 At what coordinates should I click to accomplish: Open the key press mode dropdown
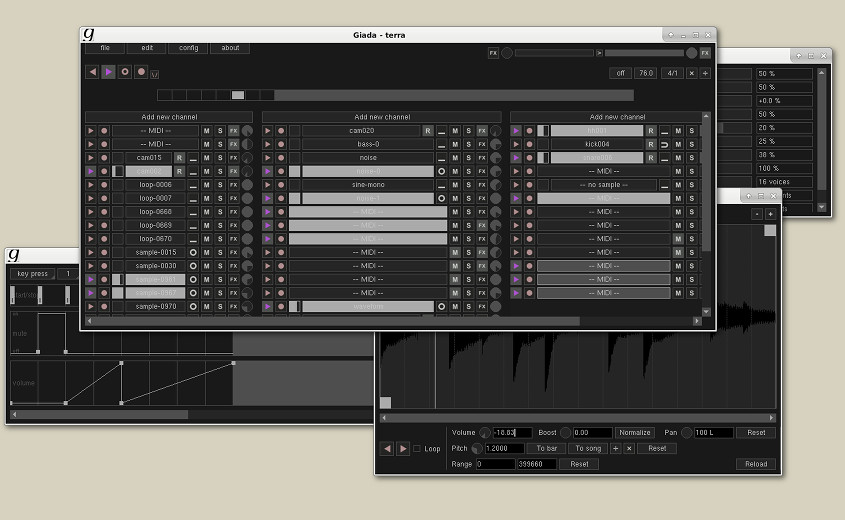32,274
